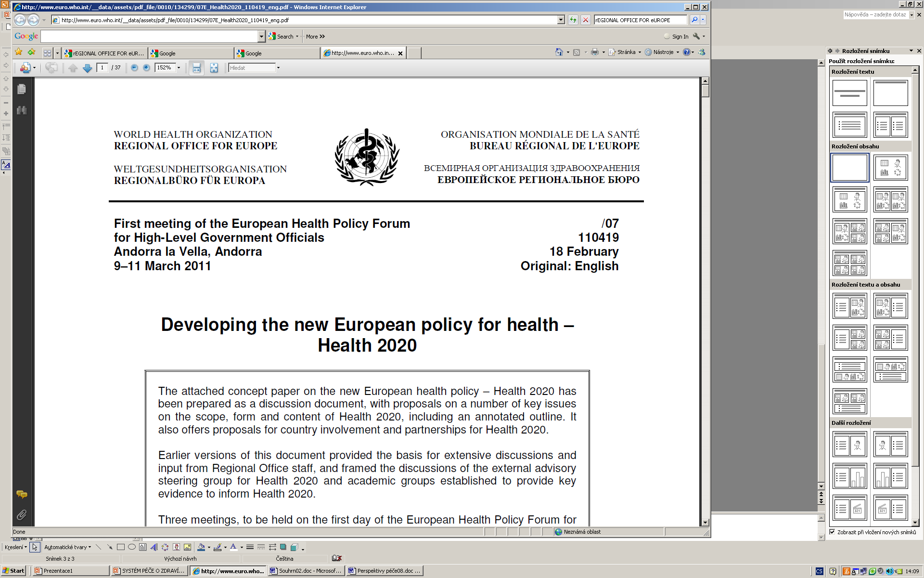Open the Stránka page menu
Image resolution: width=924 pixels, height=578 pixels.
pos(625,52)
